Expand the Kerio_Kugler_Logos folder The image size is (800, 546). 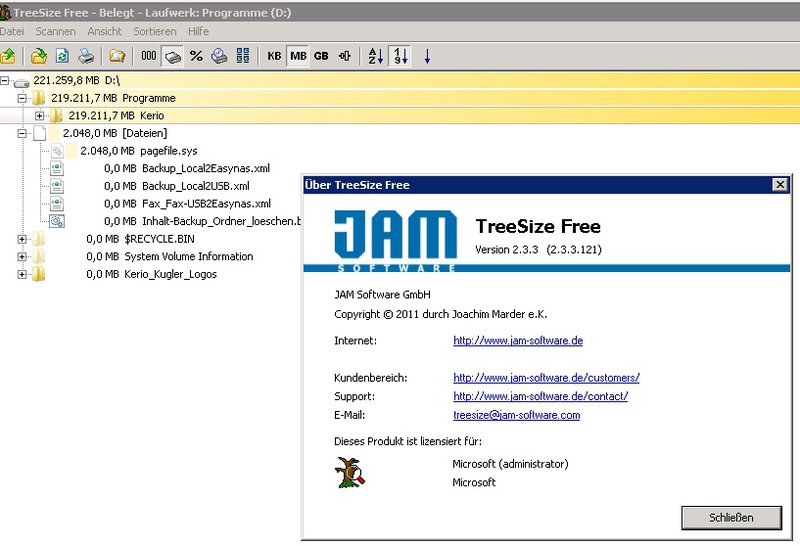pos(22,275)
